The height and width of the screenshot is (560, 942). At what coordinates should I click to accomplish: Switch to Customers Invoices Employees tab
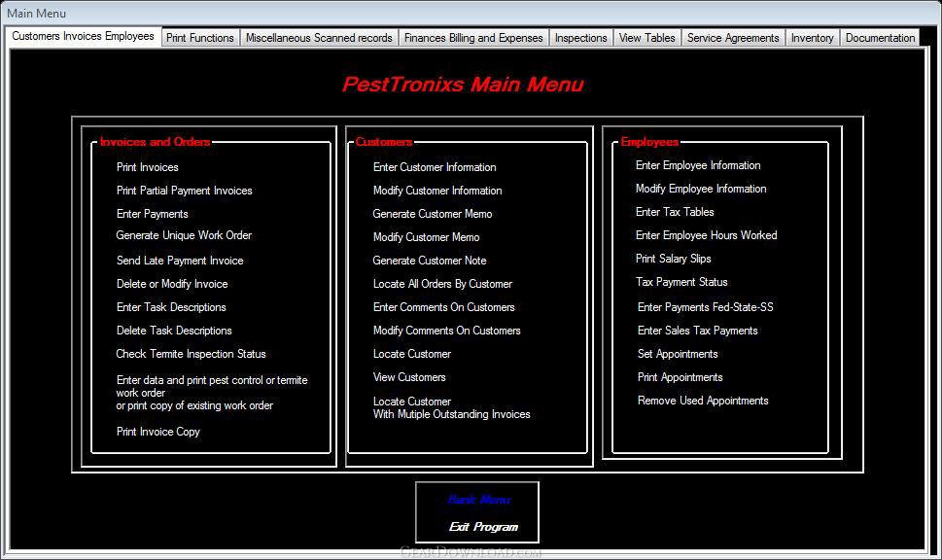pyautogui.click(x=83, y=37)
